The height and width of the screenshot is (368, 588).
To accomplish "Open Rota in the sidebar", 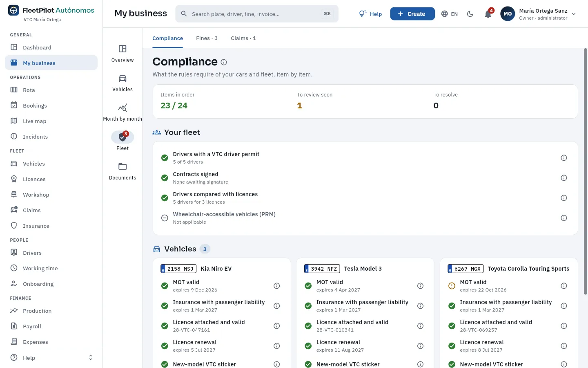I will (51, 90).
